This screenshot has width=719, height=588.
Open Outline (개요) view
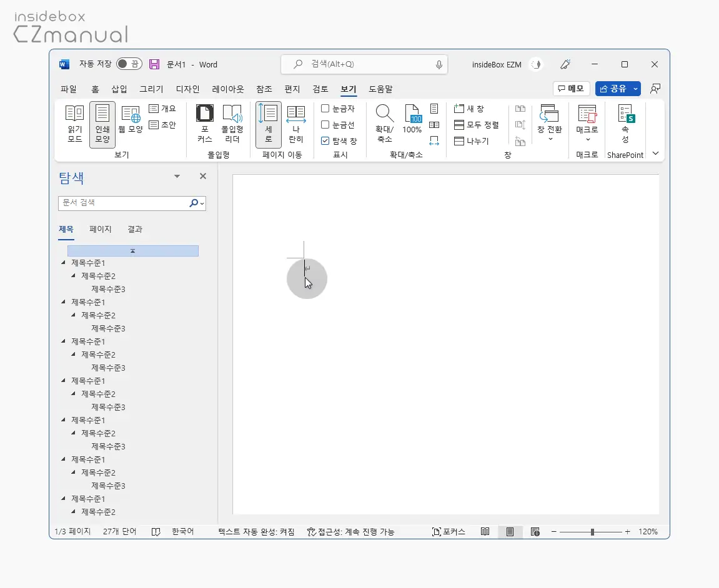pos(163,109)
